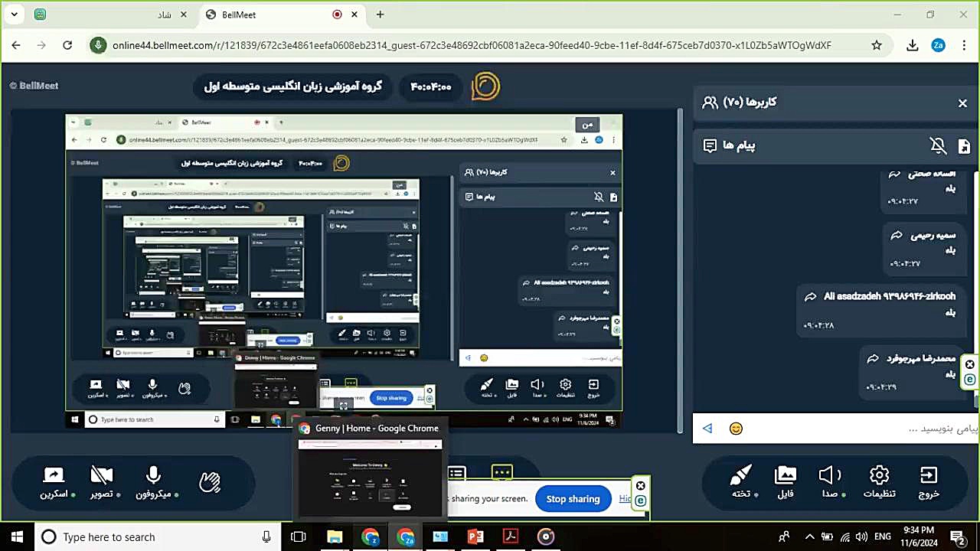Open the تخته whiteboard tool
The image size is (980, 551).
[741, 484]
